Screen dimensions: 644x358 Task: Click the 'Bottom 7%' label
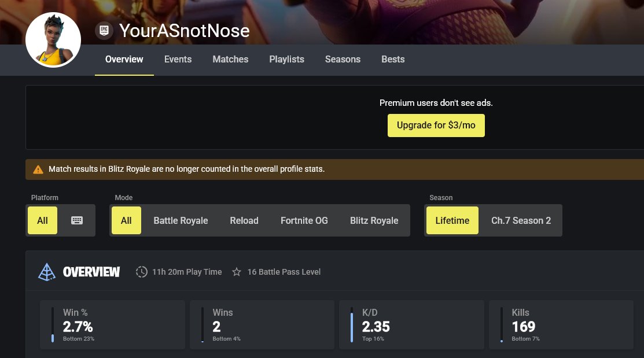tap(526, 339)
